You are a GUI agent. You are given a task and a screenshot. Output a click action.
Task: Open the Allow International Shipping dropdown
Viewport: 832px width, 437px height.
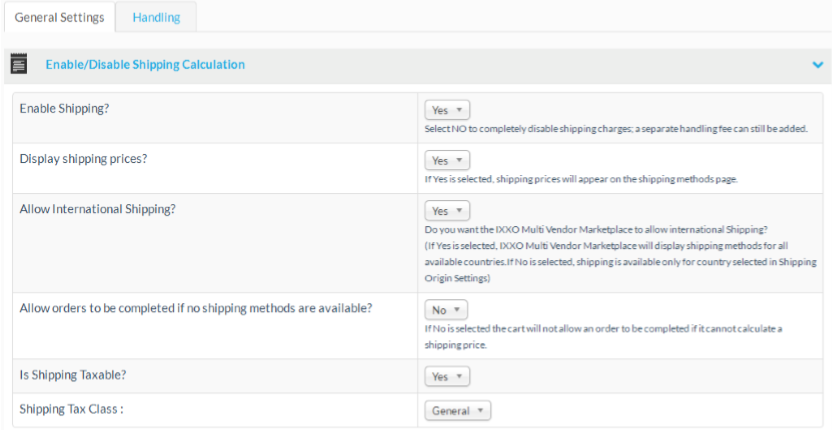pos(447,211)
